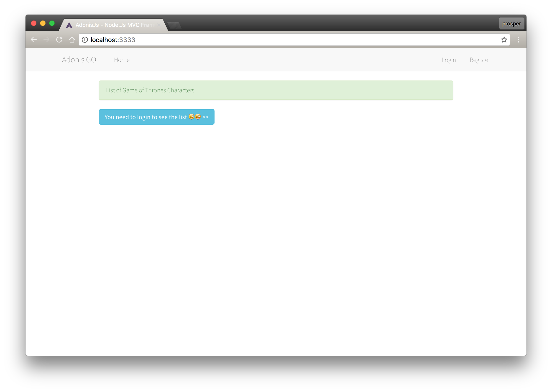Click the AdonisJS triangle logo icon
Viewport: 552px width, 392px height.
click(x=69, y=25)
